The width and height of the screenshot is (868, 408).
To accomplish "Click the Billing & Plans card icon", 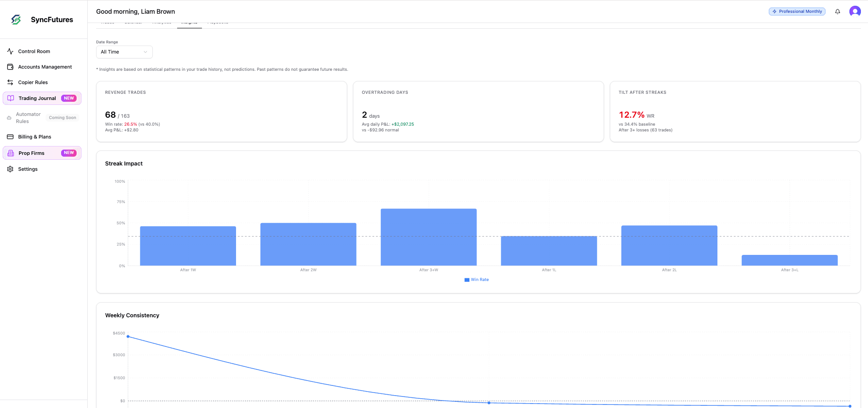I will click(x=10, y=136).
